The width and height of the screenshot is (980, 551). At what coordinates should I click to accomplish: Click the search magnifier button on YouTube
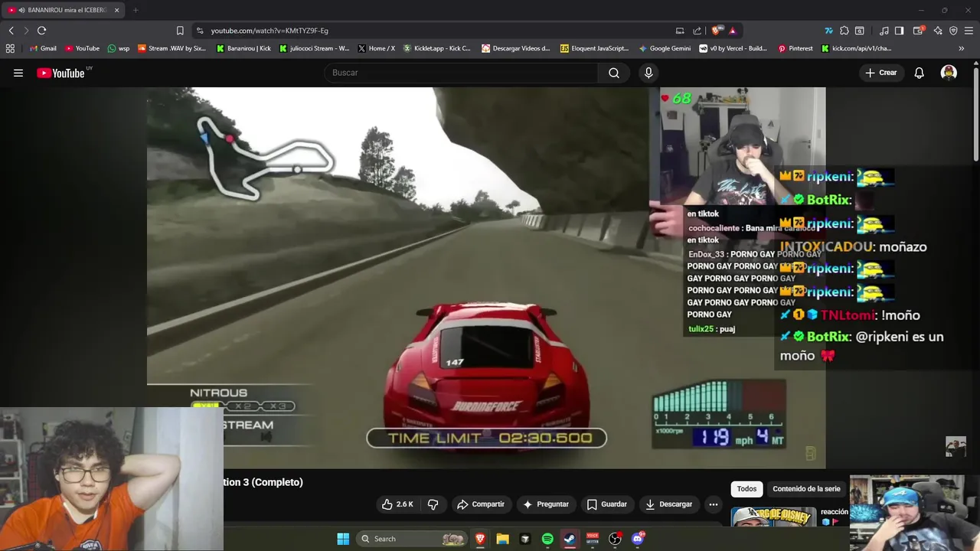pos(614,73)
